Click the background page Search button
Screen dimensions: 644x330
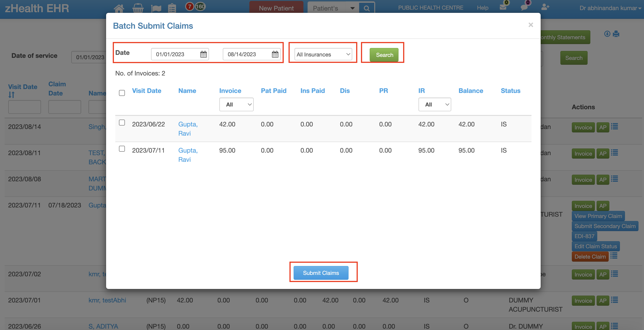point(574,58)
